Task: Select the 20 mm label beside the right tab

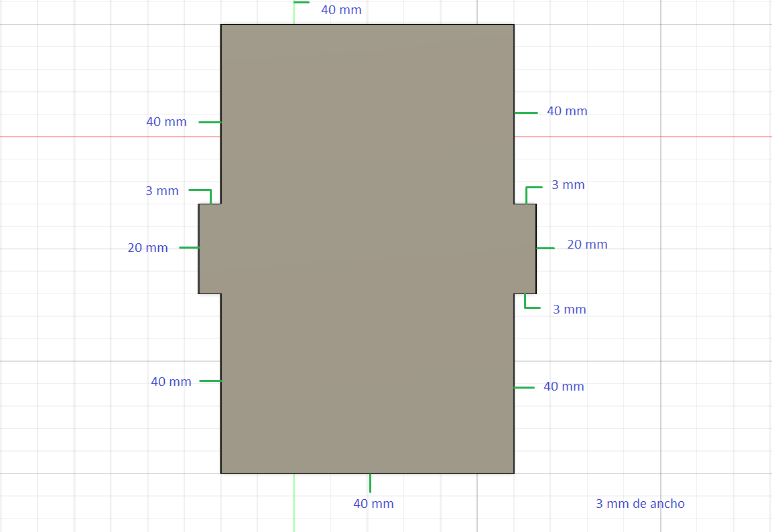Action: pyautogui.click(x=587, y=244)
